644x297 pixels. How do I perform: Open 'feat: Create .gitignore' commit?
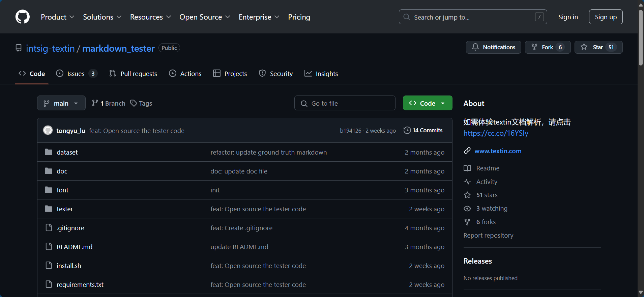tap(241, 228)
